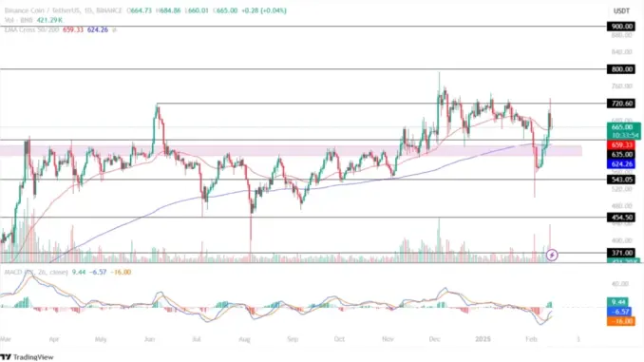The width and height of the screenshot is (644, 362).
Task: Click the USDT currency label
Action: click(x=621, y=10)
